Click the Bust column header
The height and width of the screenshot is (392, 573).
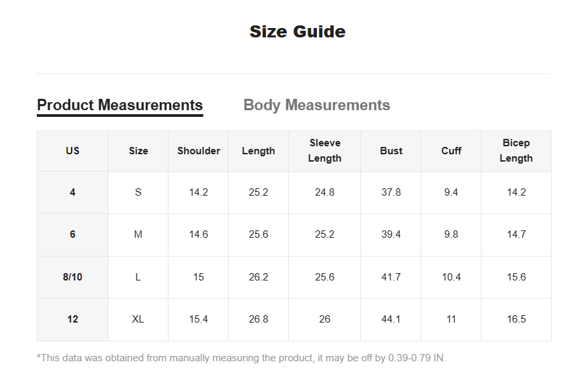[391, 151]
